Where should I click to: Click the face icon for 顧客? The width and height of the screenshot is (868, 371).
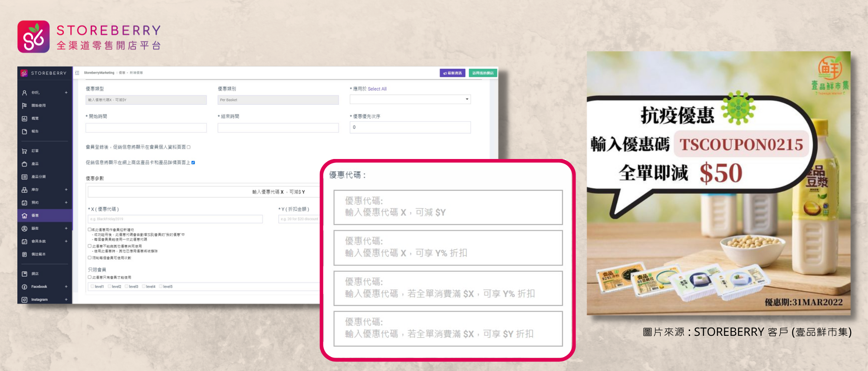[x=24, y=229]
